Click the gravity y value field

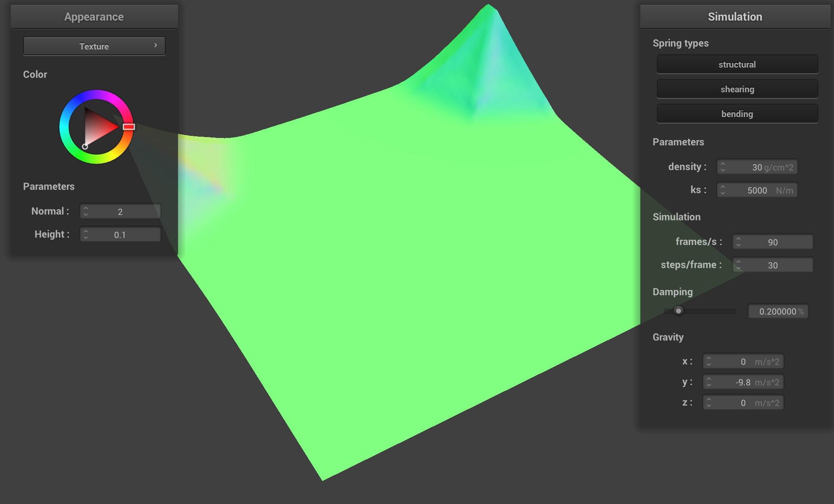pyautogui.click(x=743, y=382)
